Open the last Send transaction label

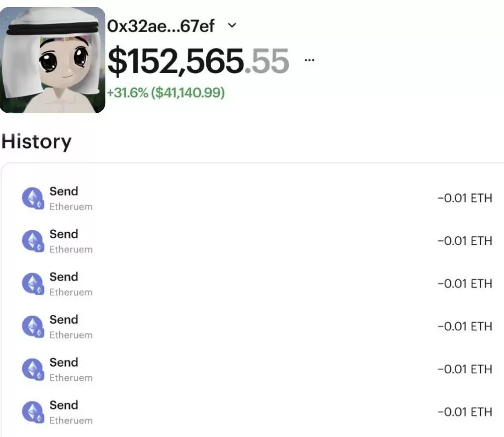[x=63, y=405]
